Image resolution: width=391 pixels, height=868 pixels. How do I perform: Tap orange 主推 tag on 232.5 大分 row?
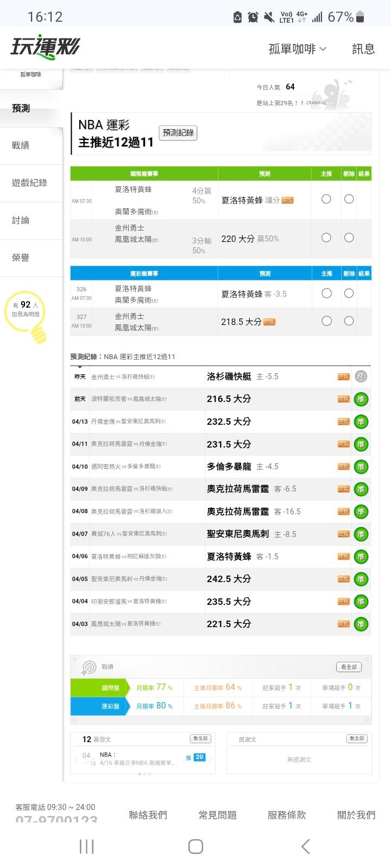(343, 422)
